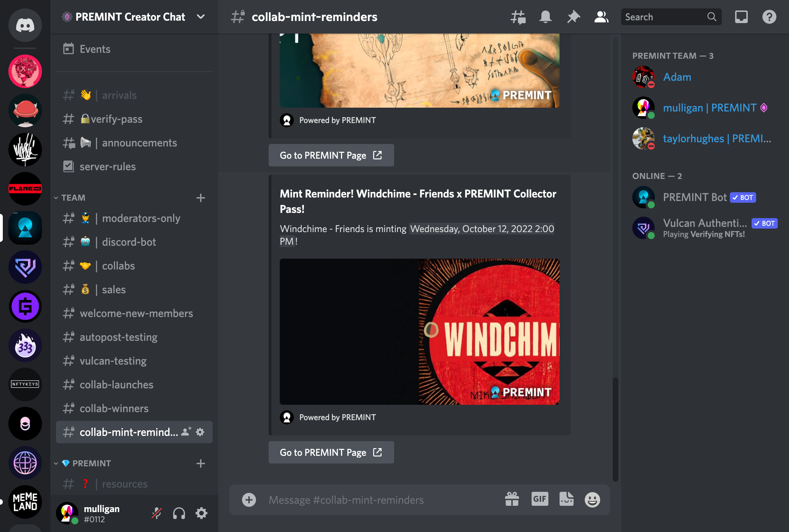This screenshot has height=532, width=789.
Task: Toggle headphones deafen
Action: pos(179,513)
